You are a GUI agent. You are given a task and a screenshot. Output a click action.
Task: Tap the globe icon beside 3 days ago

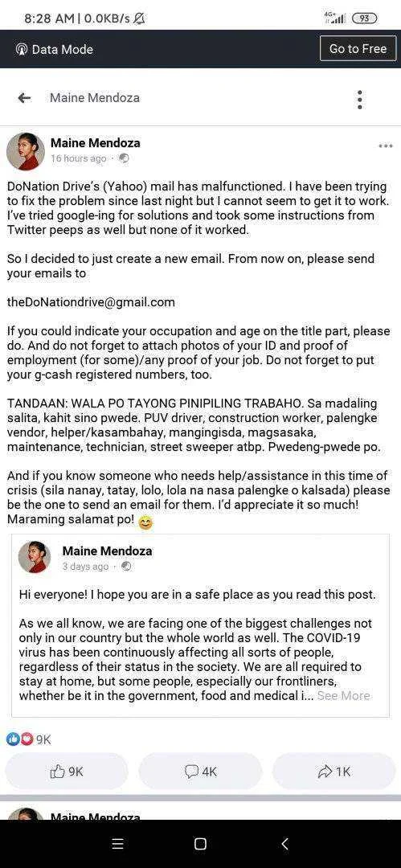(126, 567)
